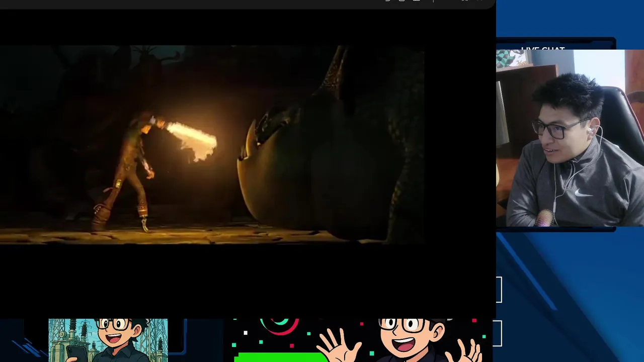Select the cartoon avatar holding a phone
The width and height of the screenshot is (644, 362).
(108, 340)
